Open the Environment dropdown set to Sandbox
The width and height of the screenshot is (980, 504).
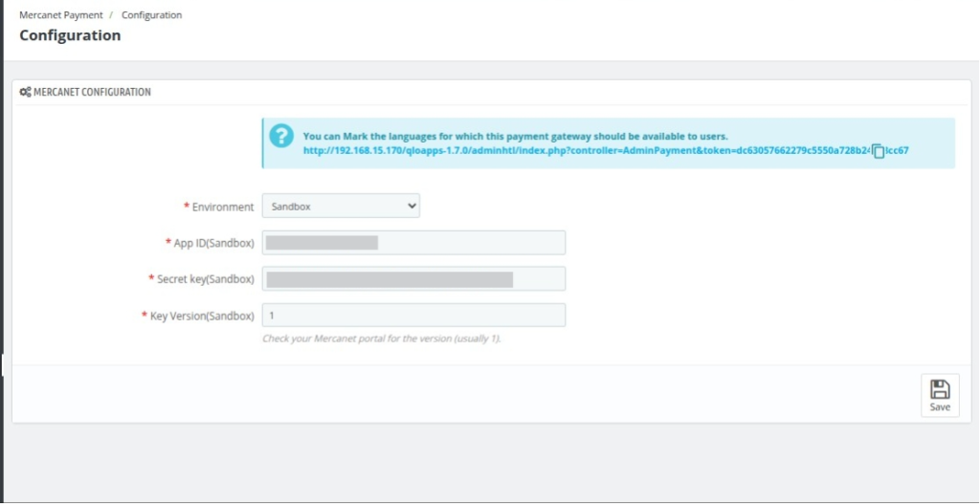(x=342, y=207)
